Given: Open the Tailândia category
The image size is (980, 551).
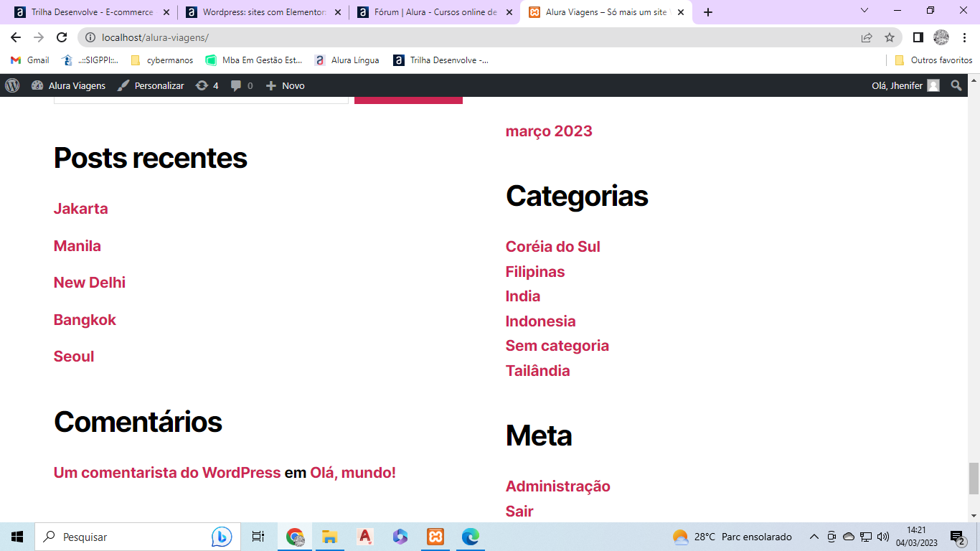Looking at the screenshot, I should [x=538, y=371].
